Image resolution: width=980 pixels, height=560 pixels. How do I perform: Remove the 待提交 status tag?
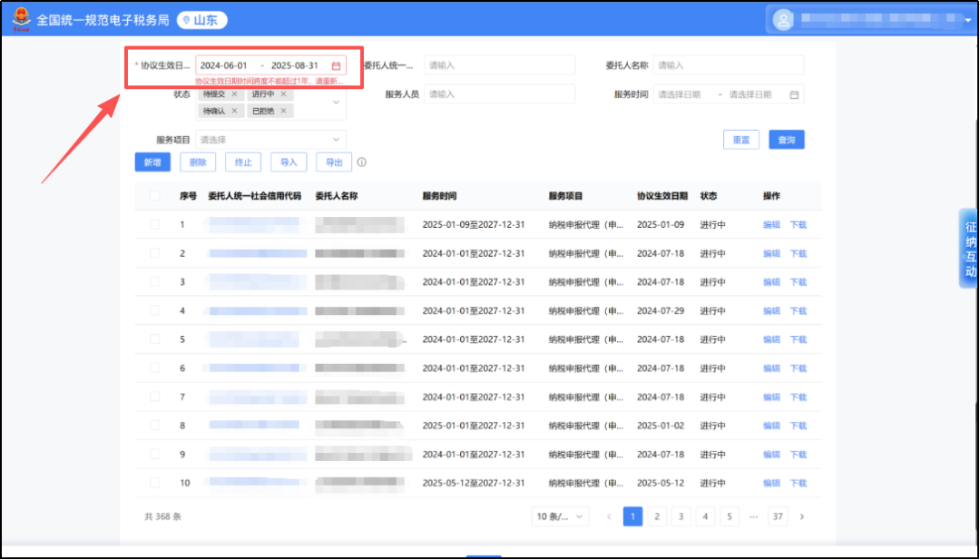pyautogui.click(x=234, y=94)
